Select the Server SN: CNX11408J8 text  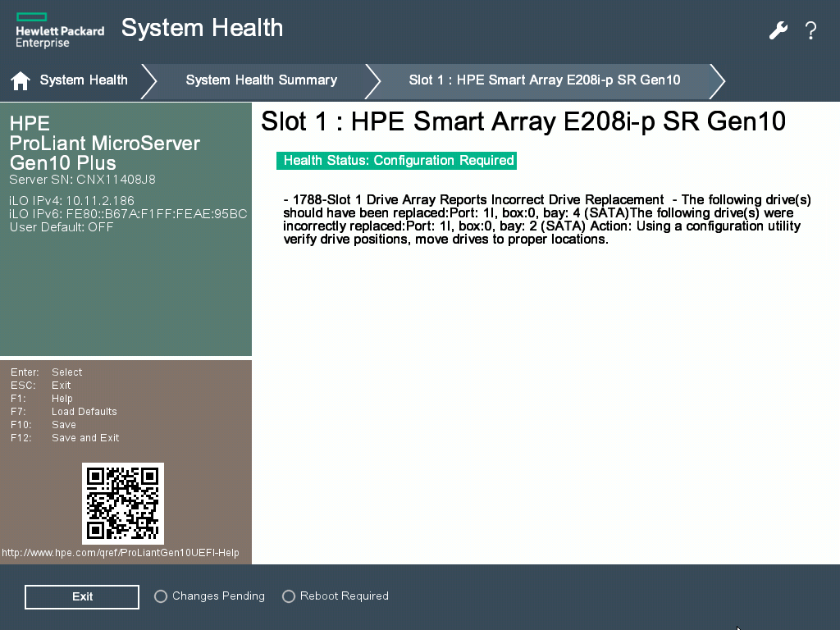tap(83, 180)
